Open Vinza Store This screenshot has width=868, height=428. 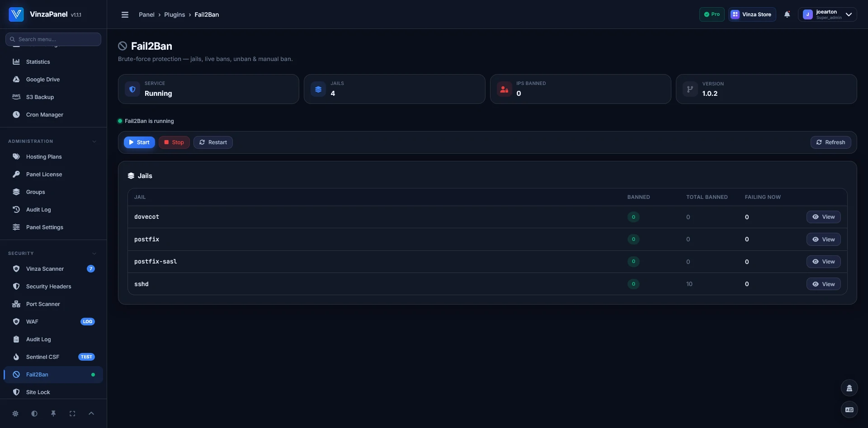[752, 14]
